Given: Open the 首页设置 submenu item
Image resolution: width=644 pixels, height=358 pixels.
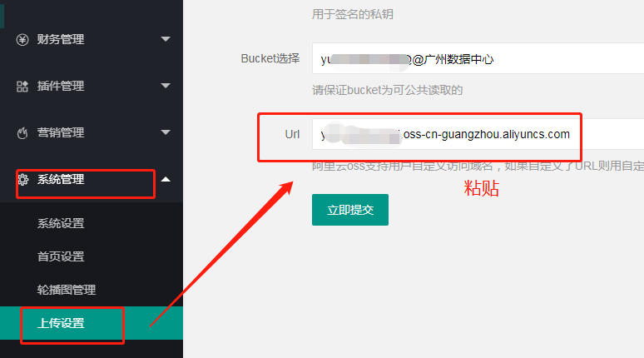Looking at the screenshot, I should 61,256.
